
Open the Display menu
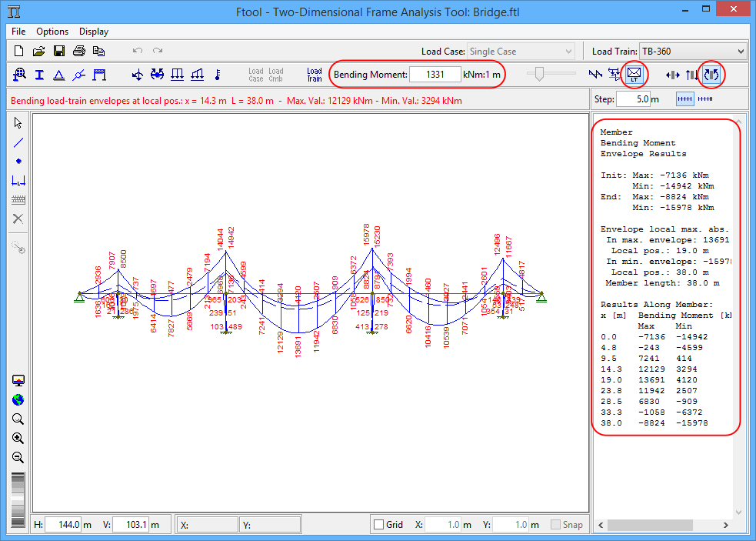(x=93, y=32)
